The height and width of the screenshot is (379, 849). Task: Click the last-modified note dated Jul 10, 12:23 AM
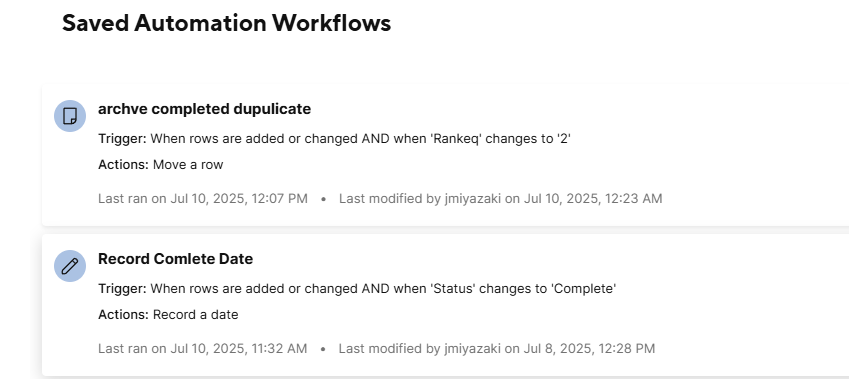click(x=500, y=199)
